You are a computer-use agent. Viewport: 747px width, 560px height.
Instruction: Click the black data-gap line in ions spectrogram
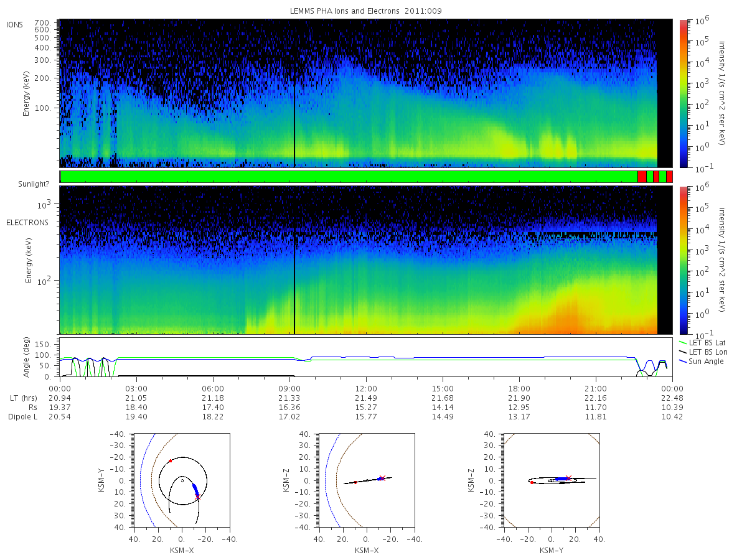coord(294,93)
